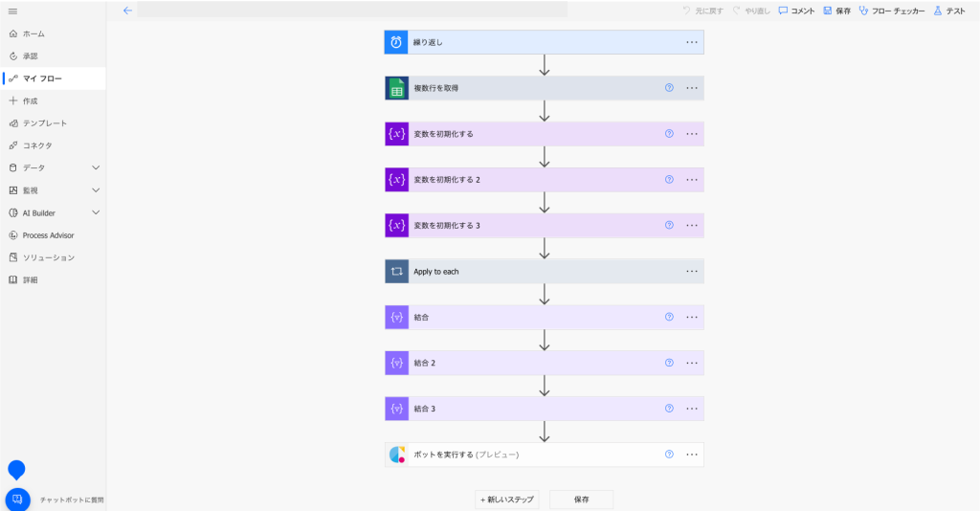Open the チャットボットに質問 chat button
980x511 pixels.
(x=17, y=500)
